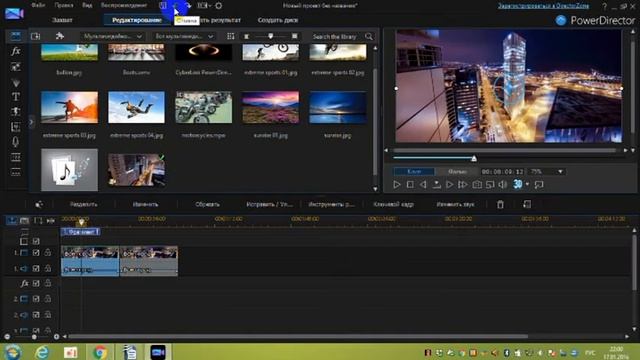Click the DirectorZone registration link
The height and width of the screenshot is (360, 640).
point(543,6)
